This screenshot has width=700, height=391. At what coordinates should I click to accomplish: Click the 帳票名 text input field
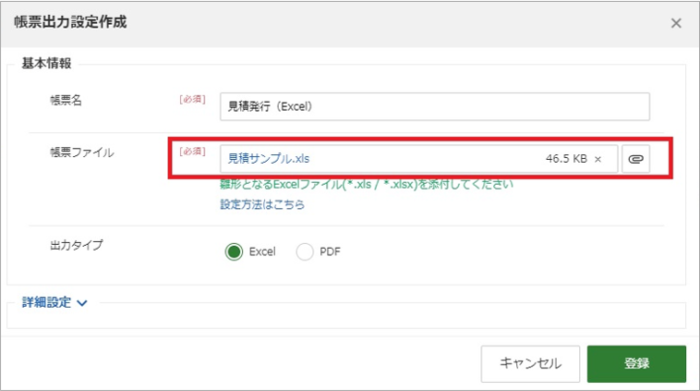point(435,107)
